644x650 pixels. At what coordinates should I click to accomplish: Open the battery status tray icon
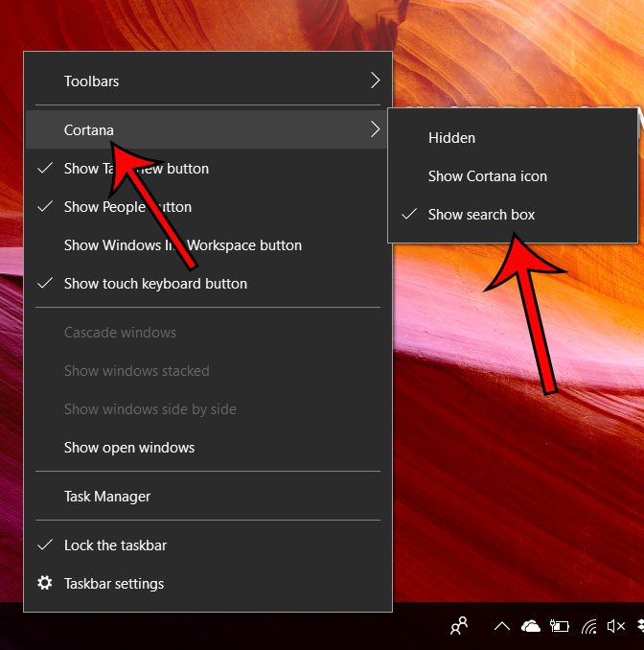coord(560,627)
